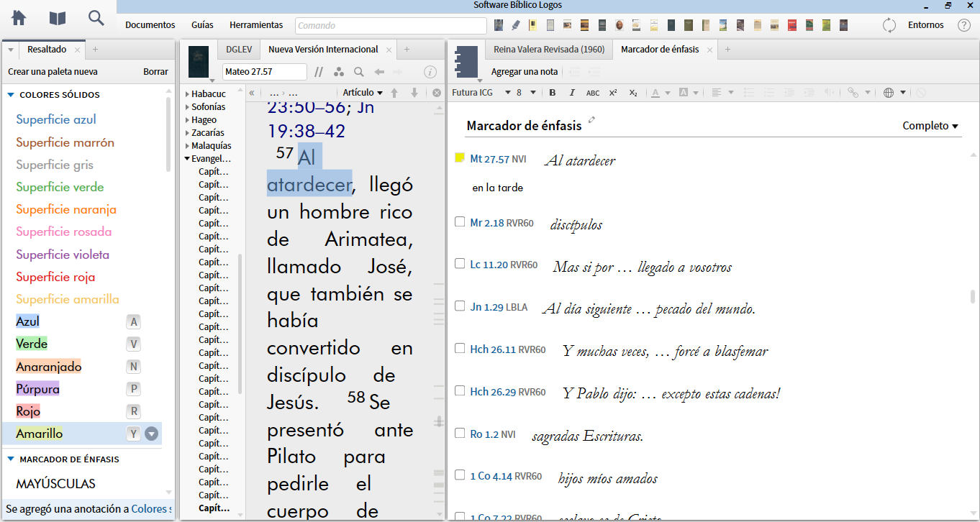
Task: Click Crear una paleta nueva
Action: (x=53, y=72)
